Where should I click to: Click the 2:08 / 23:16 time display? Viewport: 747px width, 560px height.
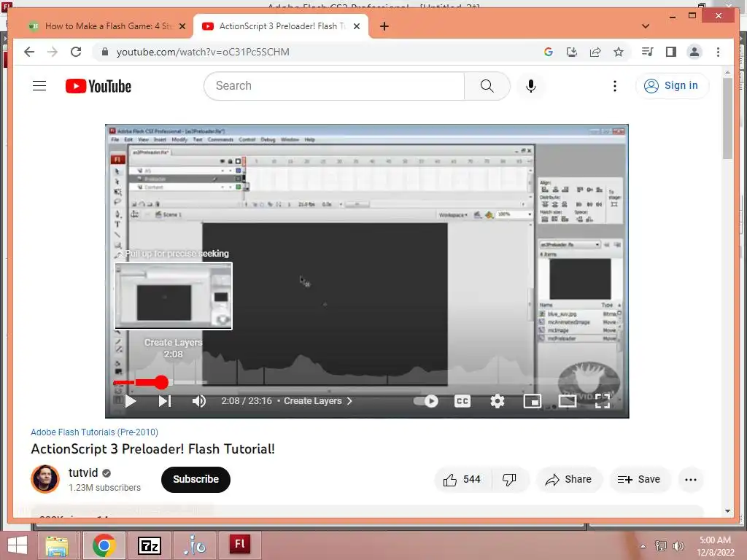coord(247,401)
